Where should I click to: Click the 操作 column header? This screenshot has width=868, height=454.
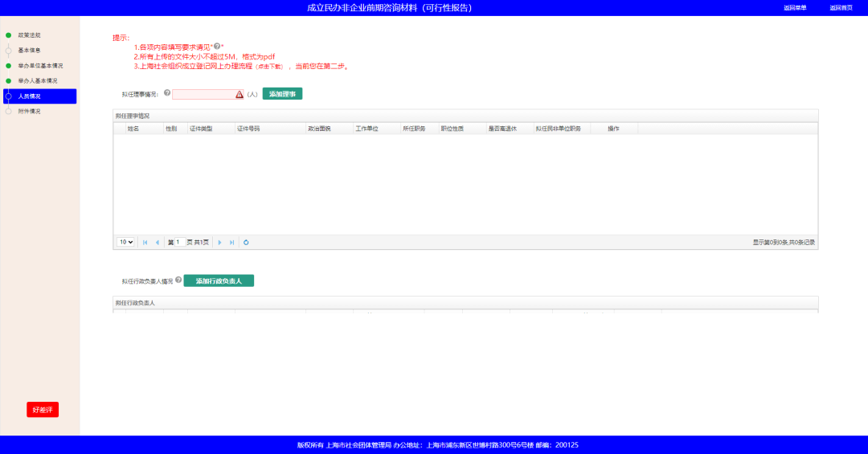613,129
